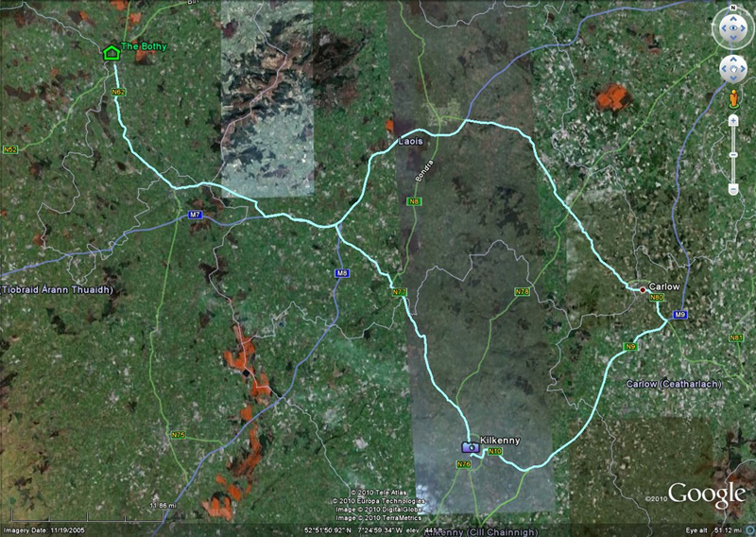The height and width of the screenshot is (537, 756).
Task: Click the longitude coordinate in status bar
Action: coord(381,530)
